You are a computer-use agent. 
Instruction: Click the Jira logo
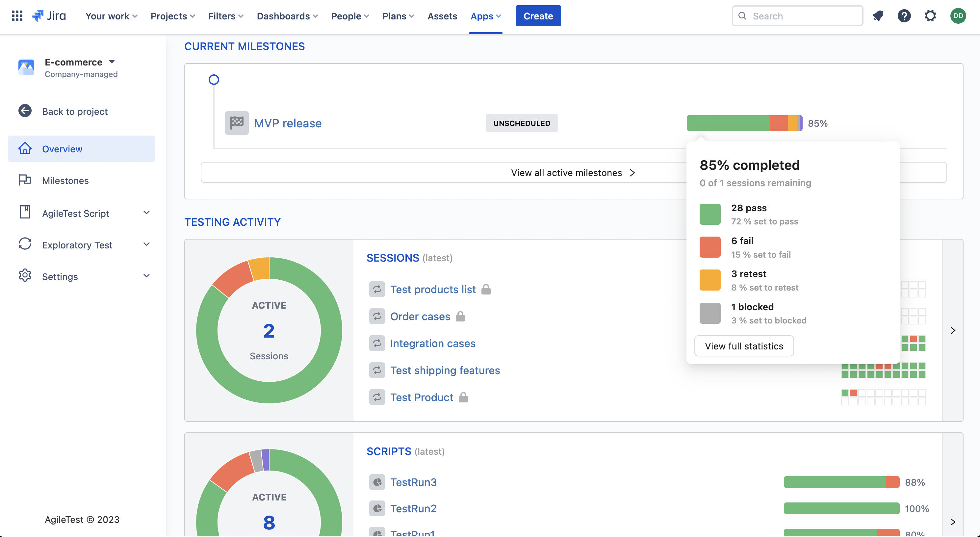coord(49,16)
